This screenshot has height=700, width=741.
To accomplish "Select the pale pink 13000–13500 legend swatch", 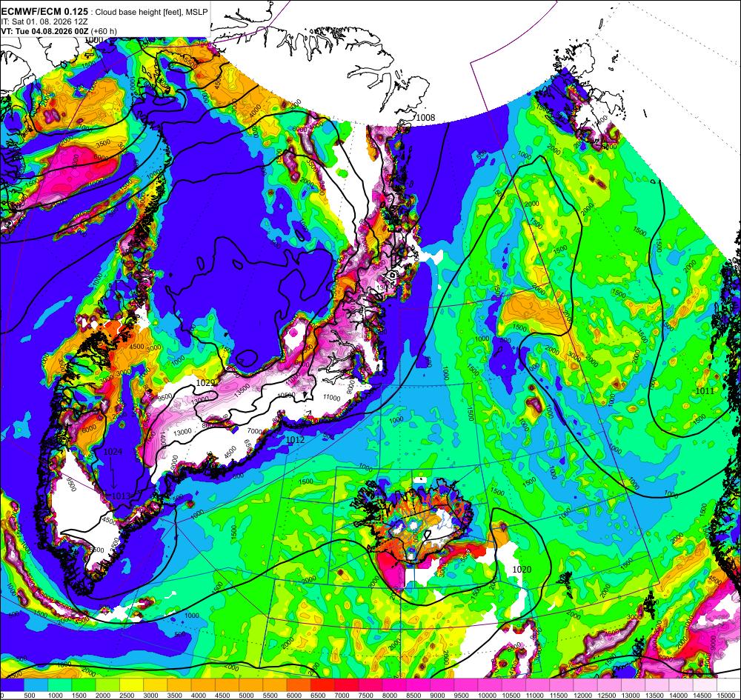I will [634, 685].
